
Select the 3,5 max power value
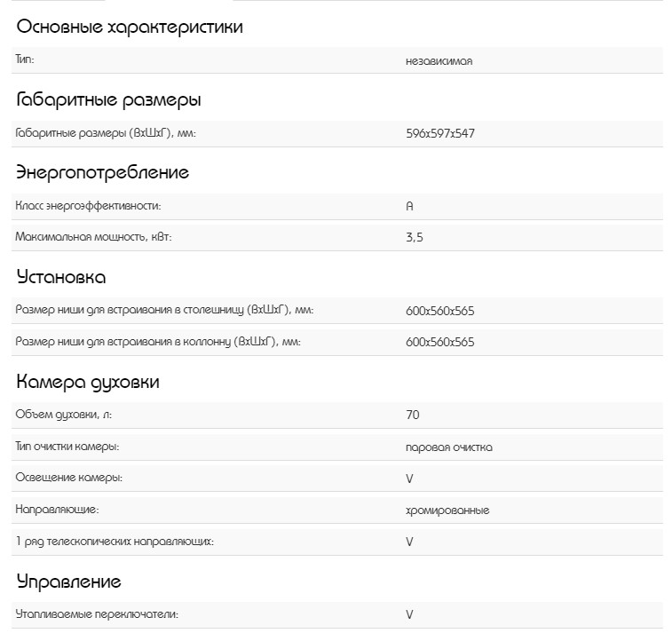[414, 238]
